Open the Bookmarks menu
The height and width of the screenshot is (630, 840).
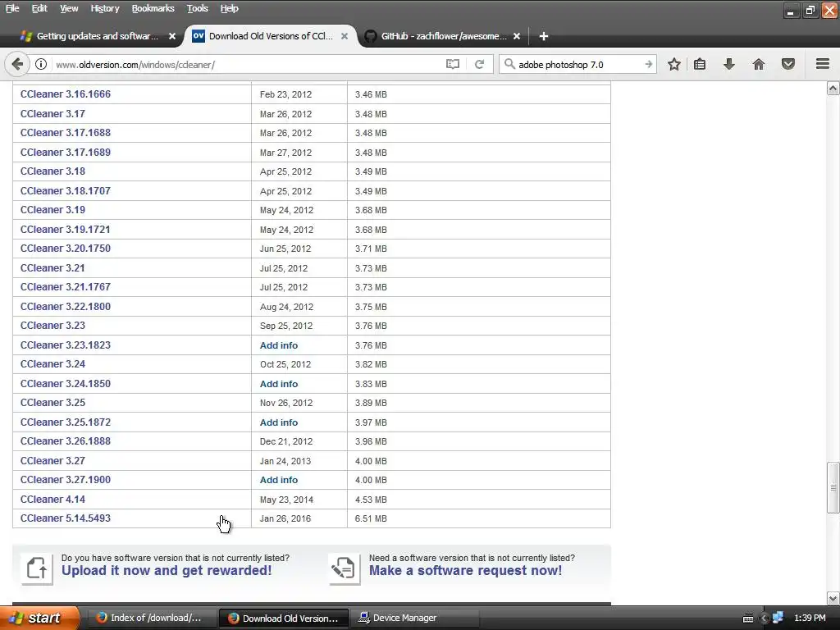153,8
